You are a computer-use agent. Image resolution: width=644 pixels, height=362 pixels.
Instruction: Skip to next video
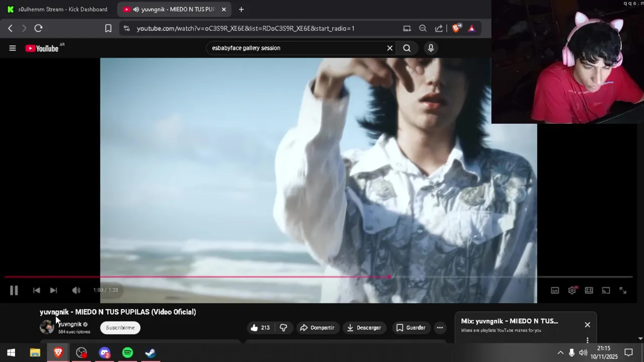(x=53, y=290)
